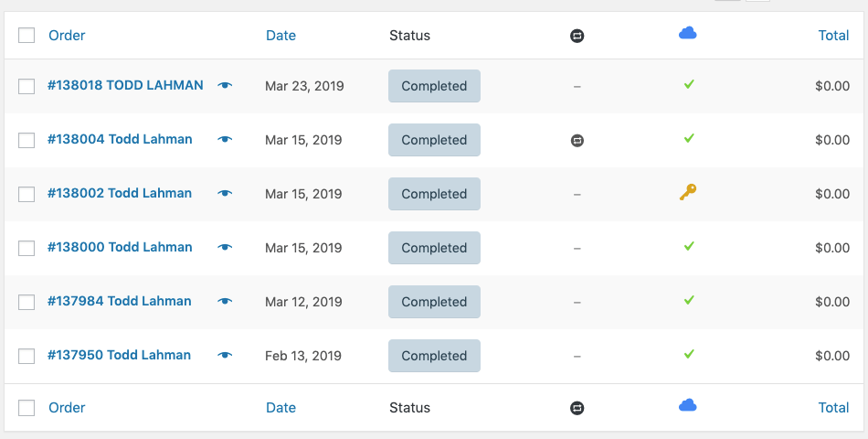Sort orders by the Date column header
The image size is (868, 439).
pos(281,36)
